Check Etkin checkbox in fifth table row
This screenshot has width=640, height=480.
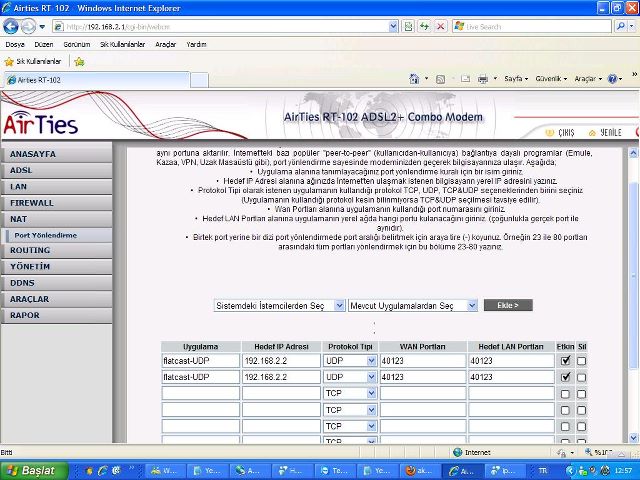[565, 427]
